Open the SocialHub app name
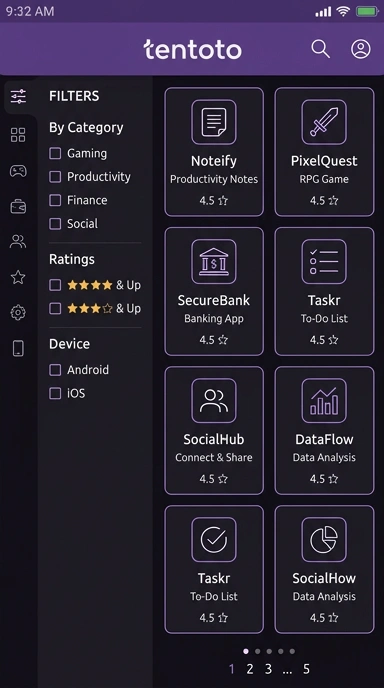Viewport: 384px width, 688px height. pos(214,439)
